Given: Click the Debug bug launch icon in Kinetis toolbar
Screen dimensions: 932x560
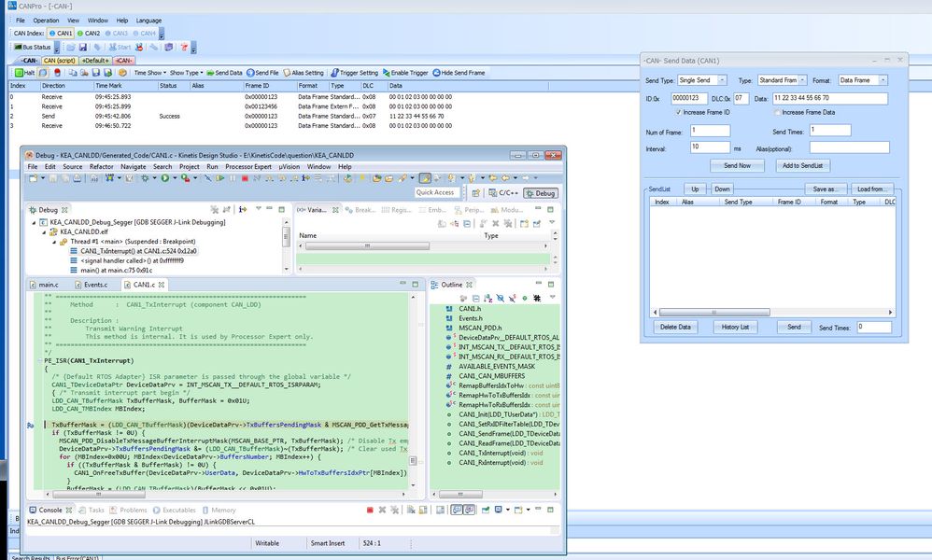Looking at the screenshot, I should [145, 177].
